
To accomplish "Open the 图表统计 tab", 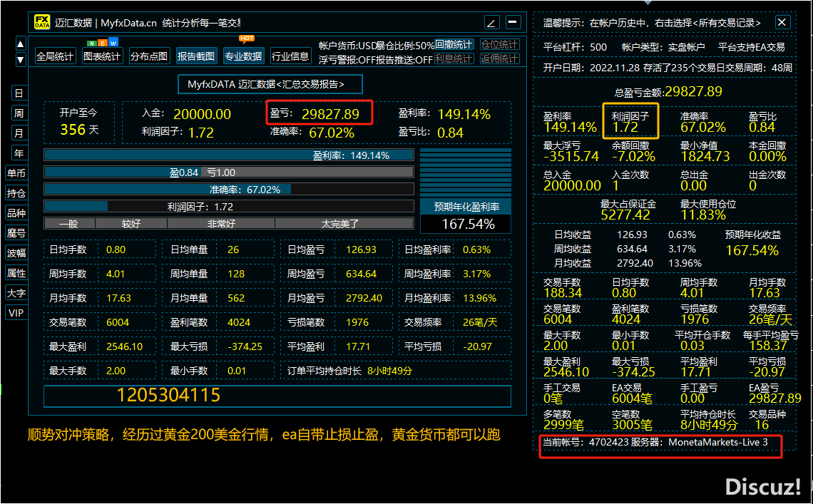I will pyautogui.click(x=101, y=56).
